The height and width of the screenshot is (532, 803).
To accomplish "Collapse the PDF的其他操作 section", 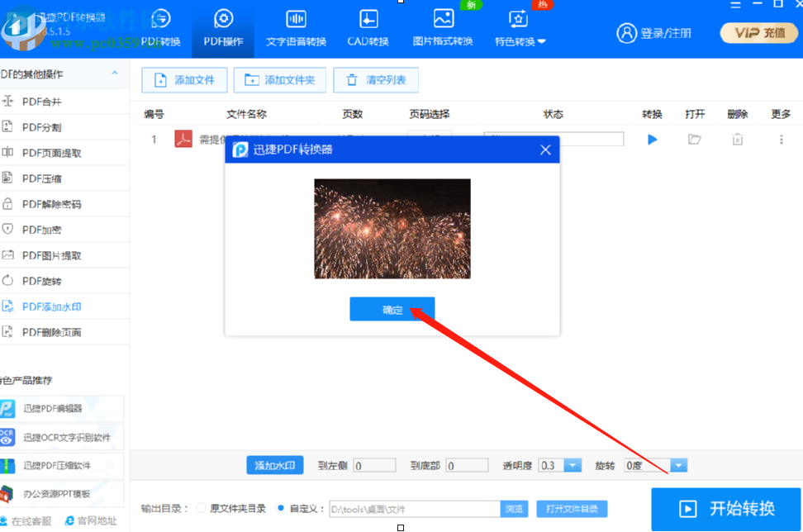I will pyautogui.click(x=115, y=74).
